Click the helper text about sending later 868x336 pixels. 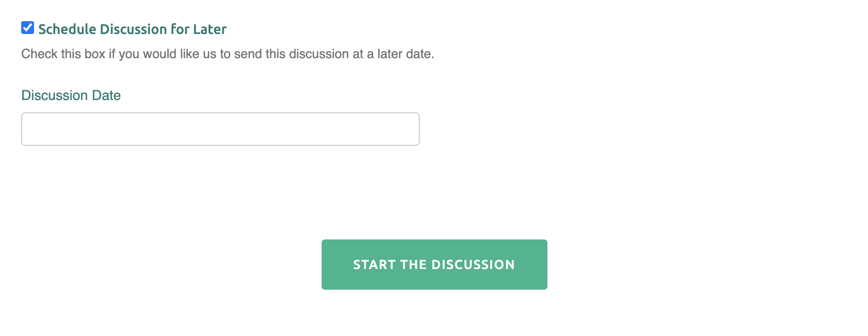click(x=227, y=54)
